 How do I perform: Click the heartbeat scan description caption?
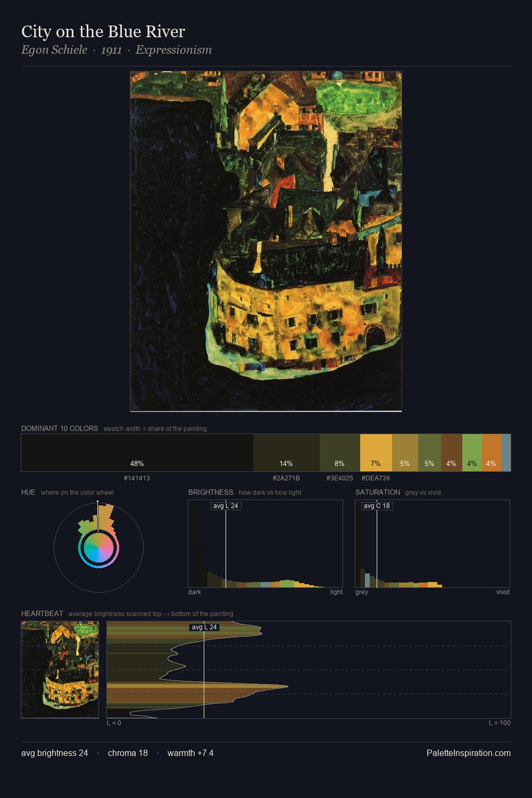pos(151,614)
